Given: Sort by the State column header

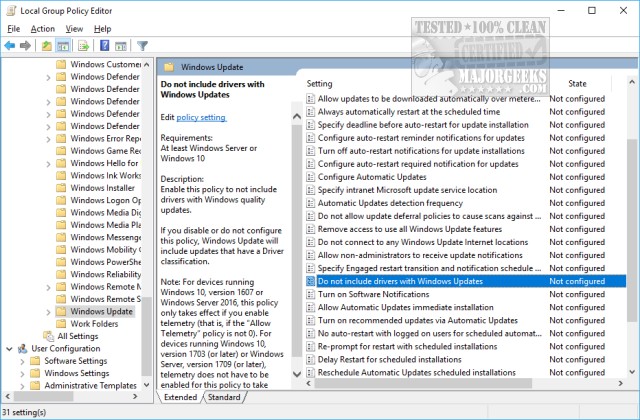Looking at the screenshot, I should [x=577, y=84].
